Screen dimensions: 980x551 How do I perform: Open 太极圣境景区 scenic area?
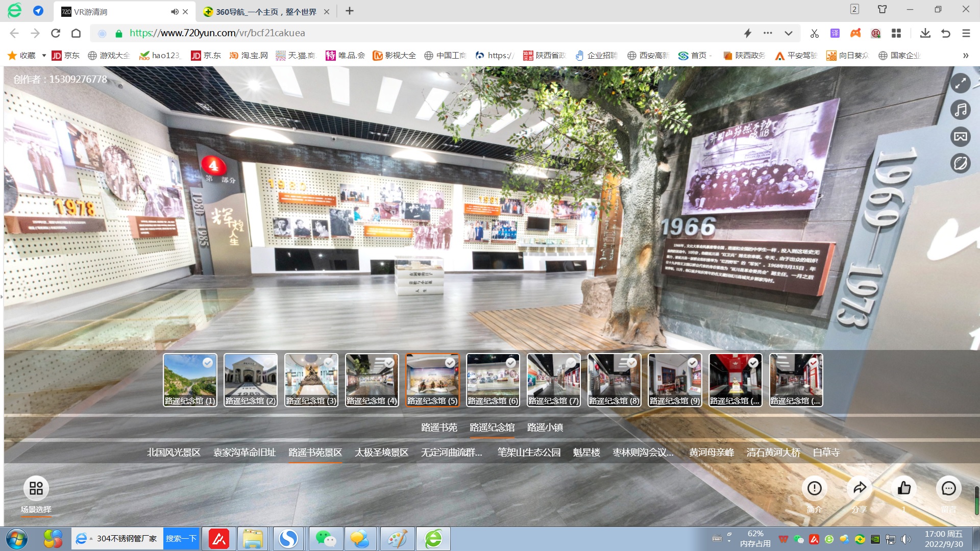(x=382, y=453)
